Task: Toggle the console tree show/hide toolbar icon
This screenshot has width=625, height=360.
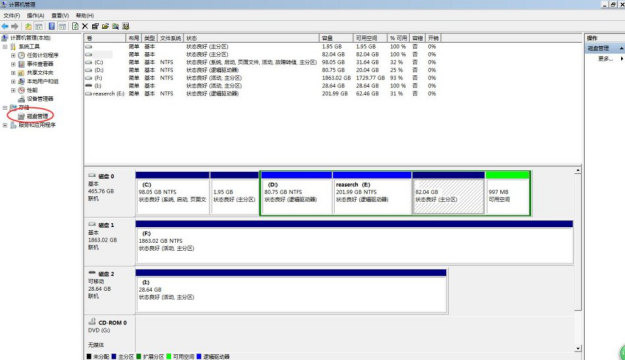Action: tap(39, 26)
